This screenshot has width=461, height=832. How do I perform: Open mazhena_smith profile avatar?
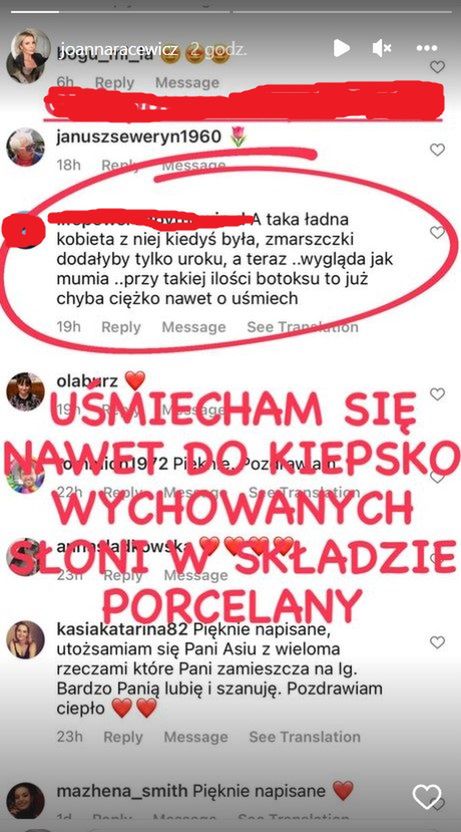[x=25, y=800]
